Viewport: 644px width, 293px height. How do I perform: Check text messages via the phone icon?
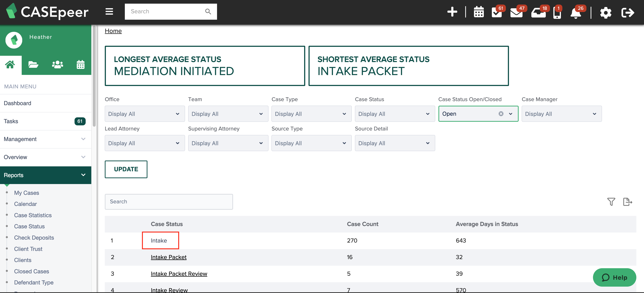pyautogui.click(x=557, y=13)
